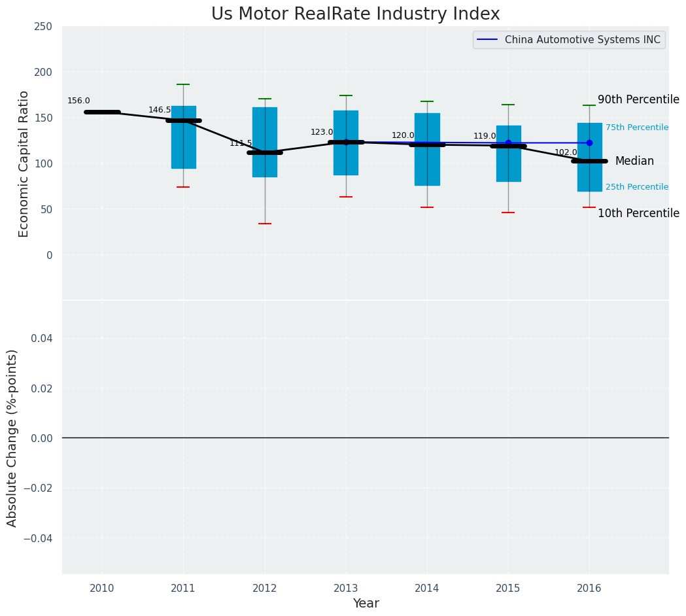Select the Median annotation text
This screenshot has width=686, height=616.
[634, 161]
